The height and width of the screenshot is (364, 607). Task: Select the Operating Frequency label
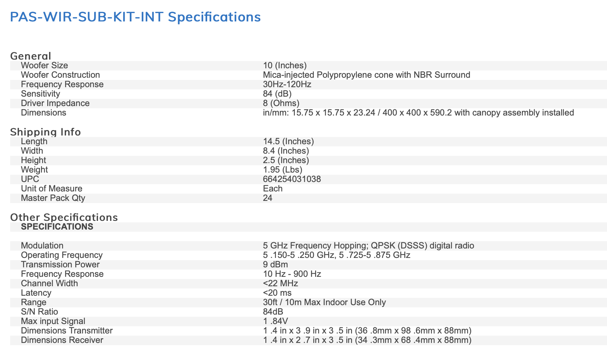click(62, 255)
